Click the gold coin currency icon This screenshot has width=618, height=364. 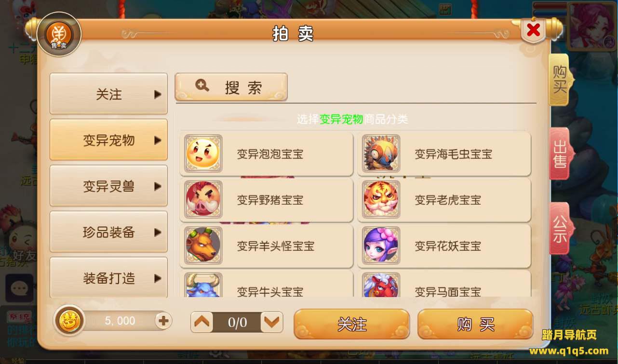click(x=69, y=321)
